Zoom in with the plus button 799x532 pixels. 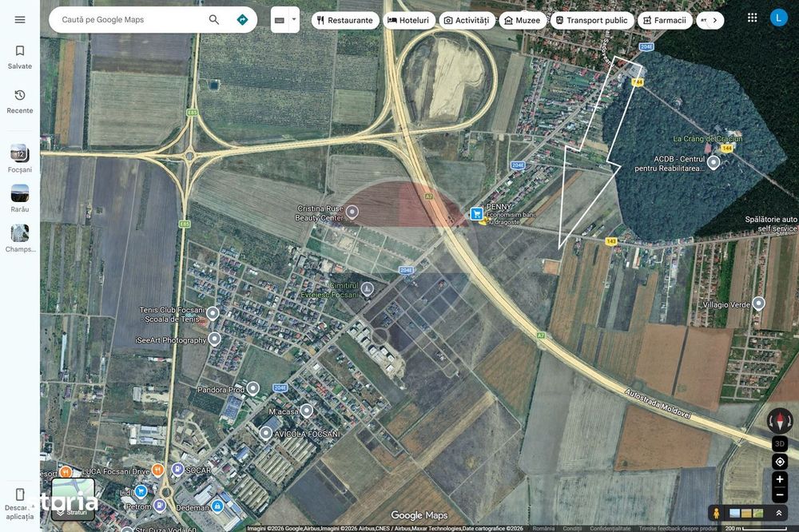click(x=780, y=479)
